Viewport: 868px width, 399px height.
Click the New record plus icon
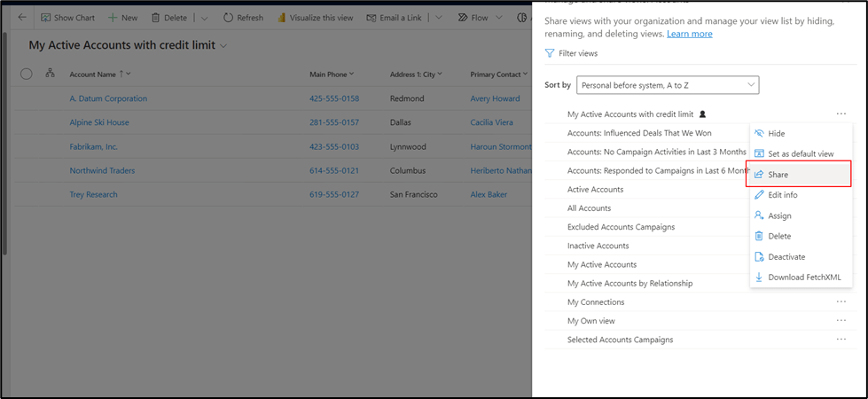coord(113,18)
